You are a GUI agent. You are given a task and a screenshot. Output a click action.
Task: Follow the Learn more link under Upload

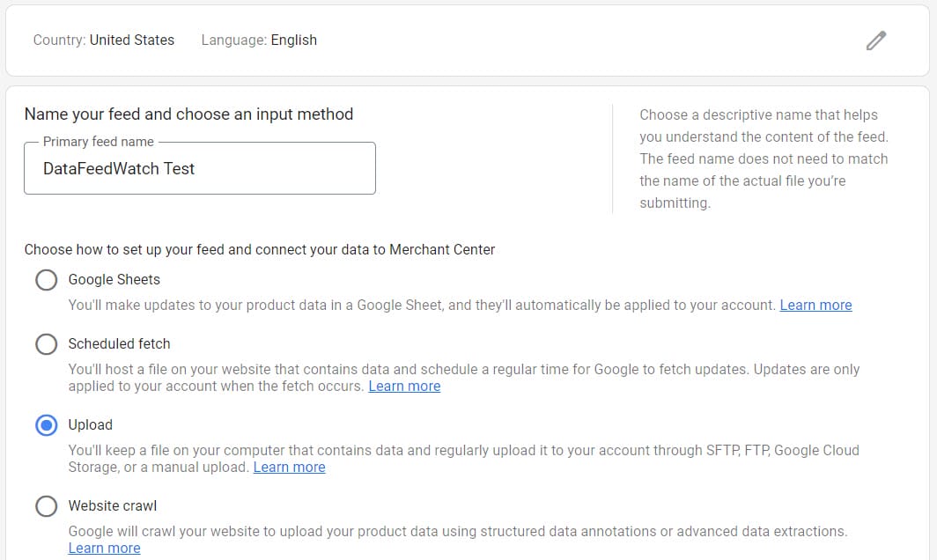pos(289,467)
